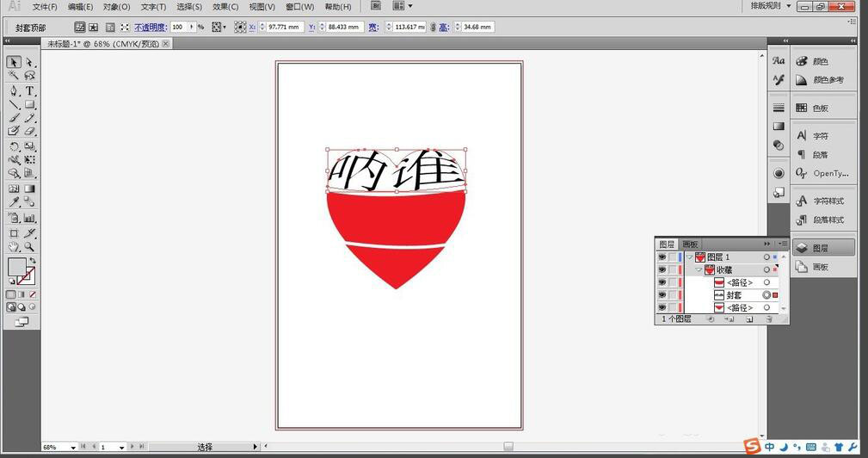
Task: Select the Zoom tool
Action: click(29, 247)
